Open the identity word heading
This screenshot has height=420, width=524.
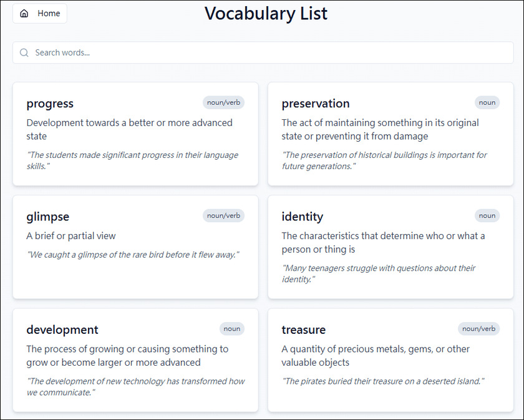tap(303, 217)
